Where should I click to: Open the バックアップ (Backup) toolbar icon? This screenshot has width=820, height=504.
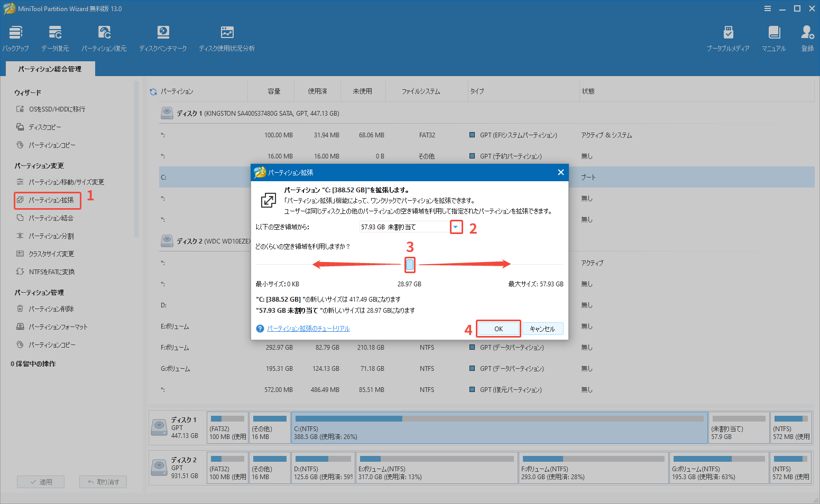[x=15, y=33]
